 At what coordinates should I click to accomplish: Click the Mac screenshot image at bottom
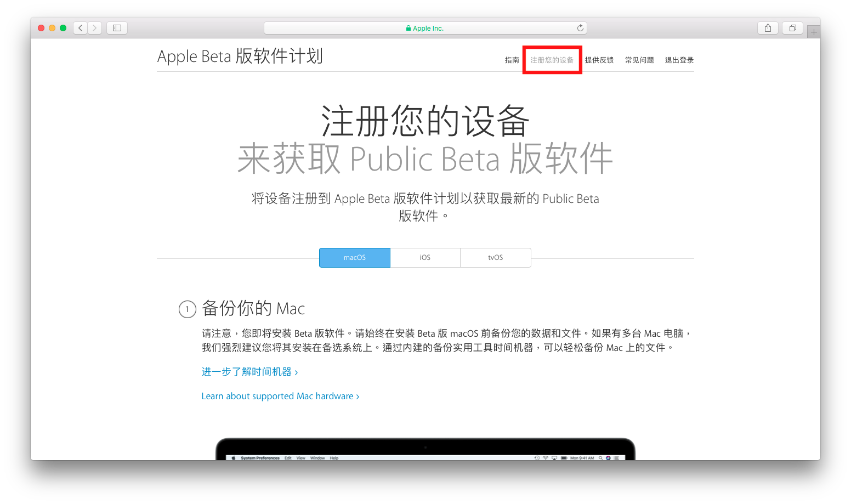point(426,449)
